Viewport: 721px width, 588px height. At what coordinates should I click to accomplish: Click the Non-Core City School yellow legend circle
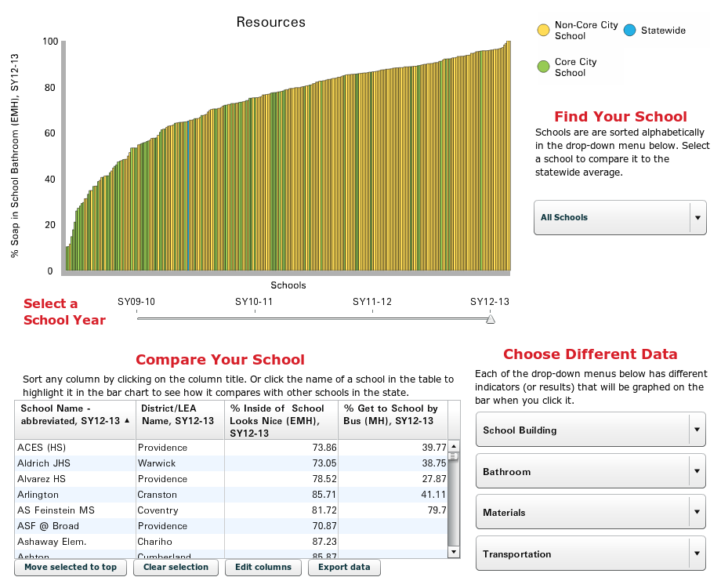(543, 31)
